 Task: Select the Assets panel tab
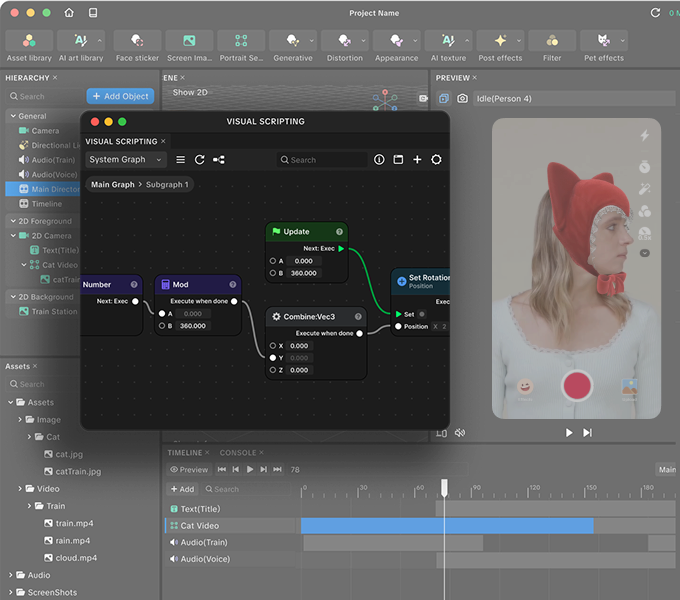[x=17, y=366]
